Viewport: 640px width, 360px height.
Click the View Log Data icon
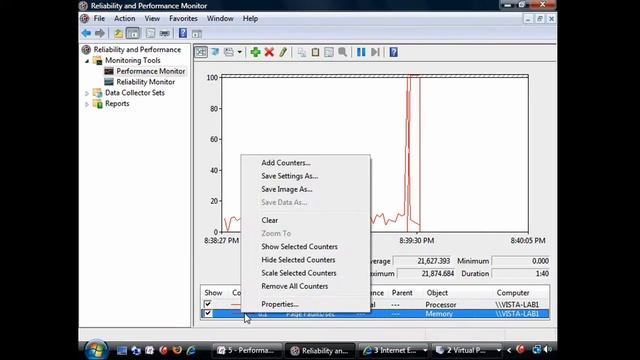[x=215, y=52]
